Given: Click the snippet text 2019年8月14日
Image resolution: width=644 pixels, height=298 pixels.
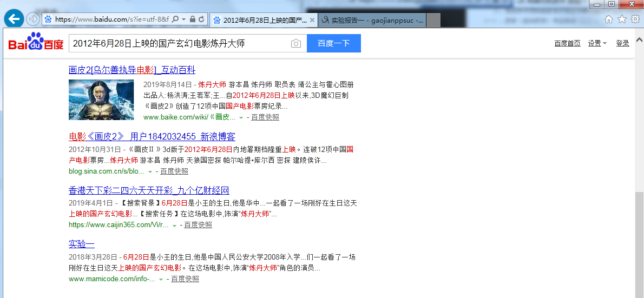Looking at the screenshot, I should (x=167, y=85).
